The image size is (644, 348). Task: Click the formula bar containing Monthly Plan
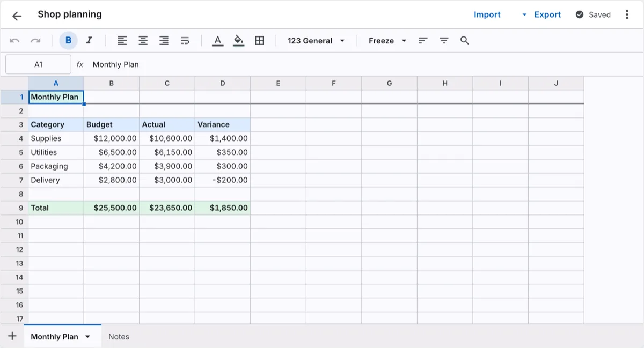click(365, 64)
